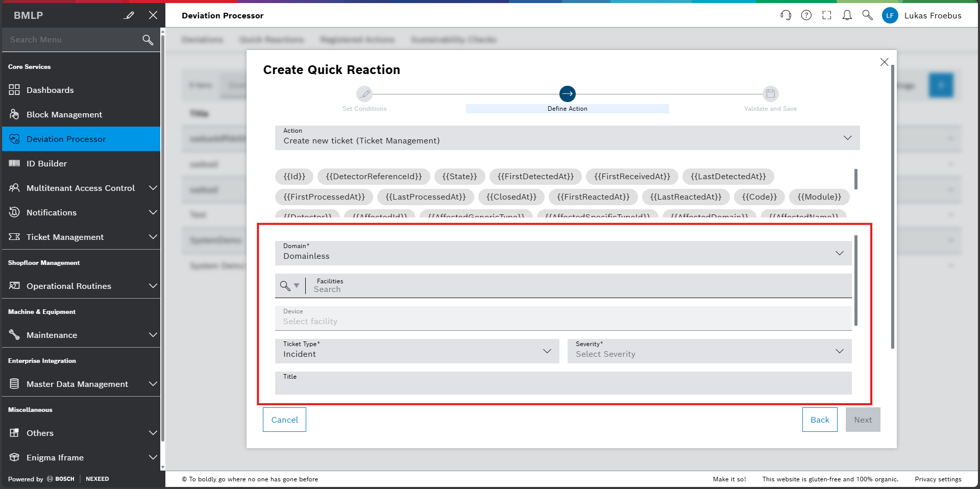Open the Domain dropdown set to Domainless
Viewport: 980px width, 489px height.
(839, 253)
